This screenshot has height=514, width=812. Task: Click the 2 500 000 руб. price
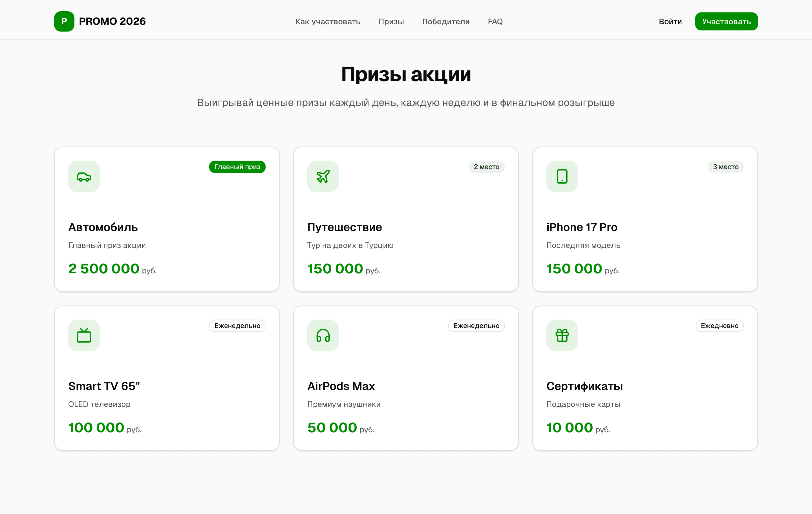tap(112, 269)
